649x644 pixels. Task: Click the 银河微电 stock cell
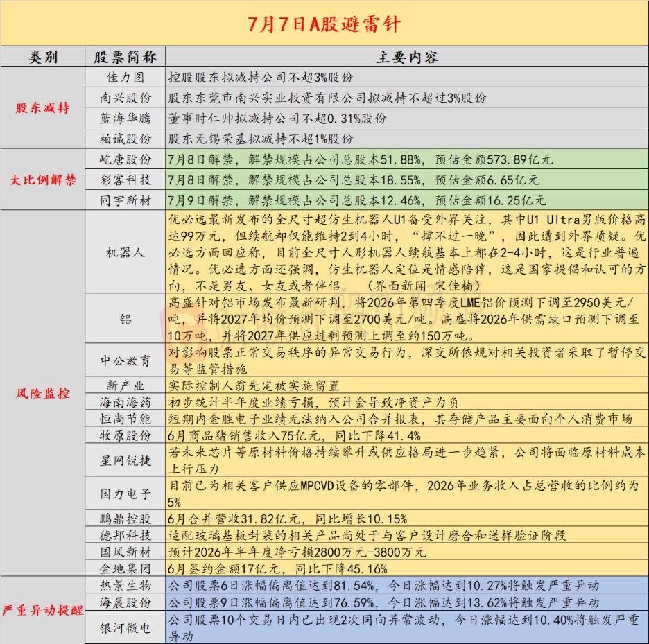125,627
